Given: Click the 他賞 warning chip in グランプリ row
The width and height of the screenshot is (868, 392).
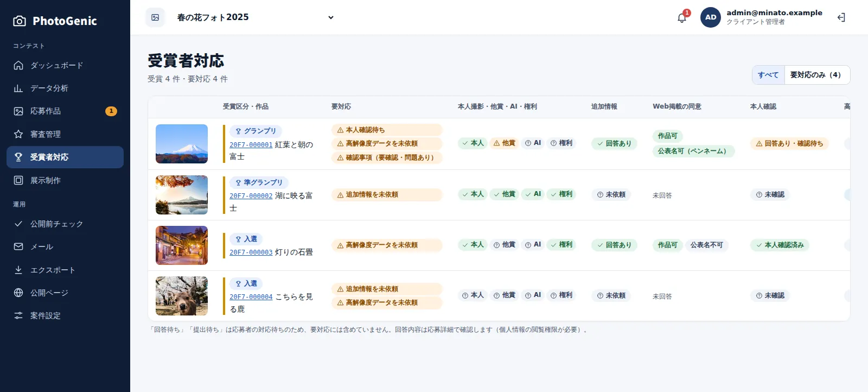Looking at the screenshot, I should tap(504, 143).
